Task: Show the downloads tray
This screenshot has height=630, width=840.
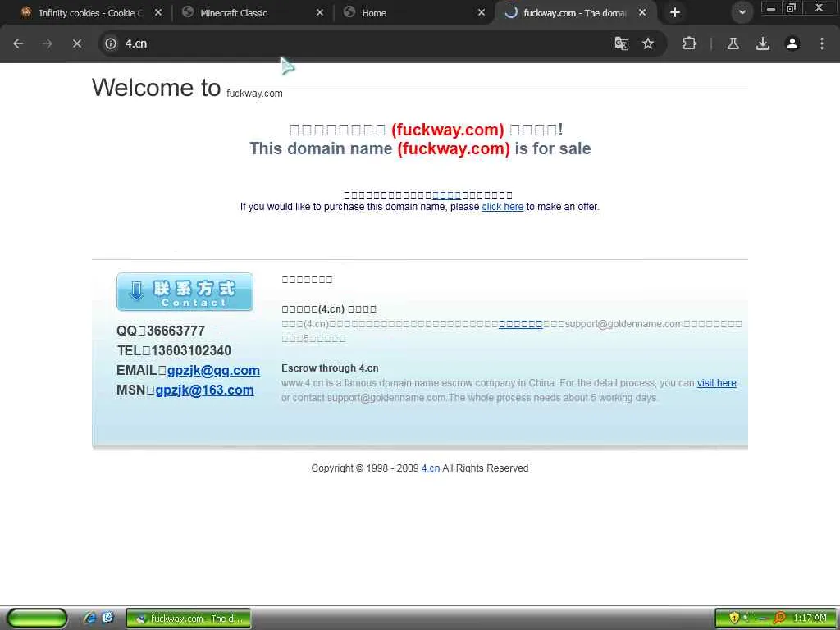Action: 763,43
